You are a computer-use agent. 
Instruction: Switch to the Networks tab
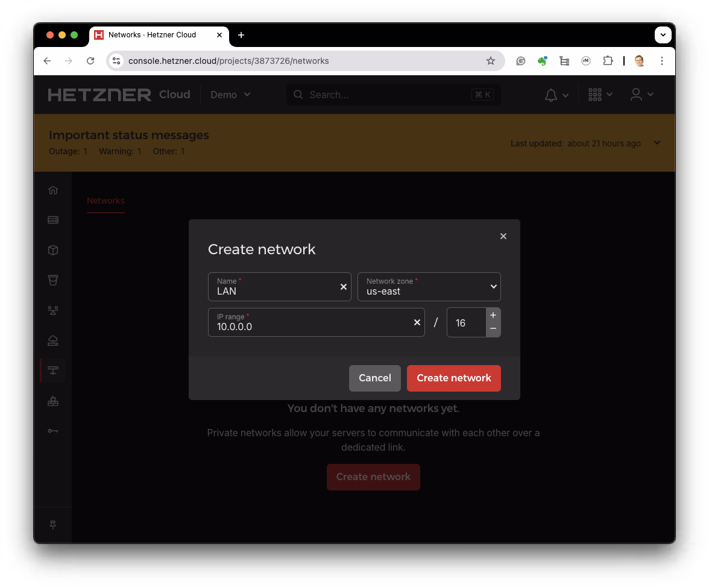tap(106, 201)
